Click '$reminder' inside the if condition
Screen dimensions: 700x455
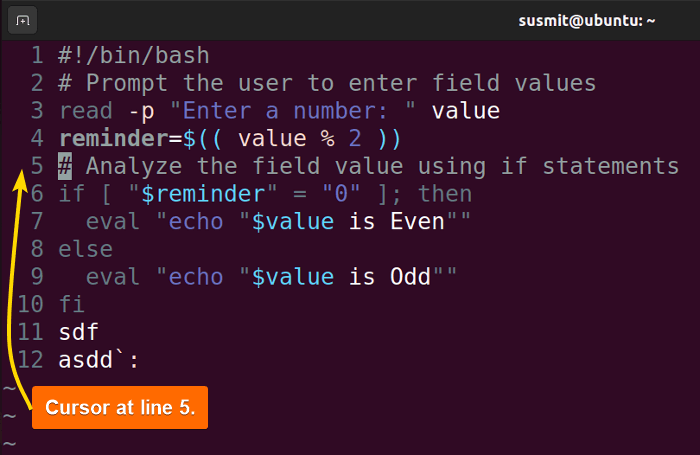(203, 194)
